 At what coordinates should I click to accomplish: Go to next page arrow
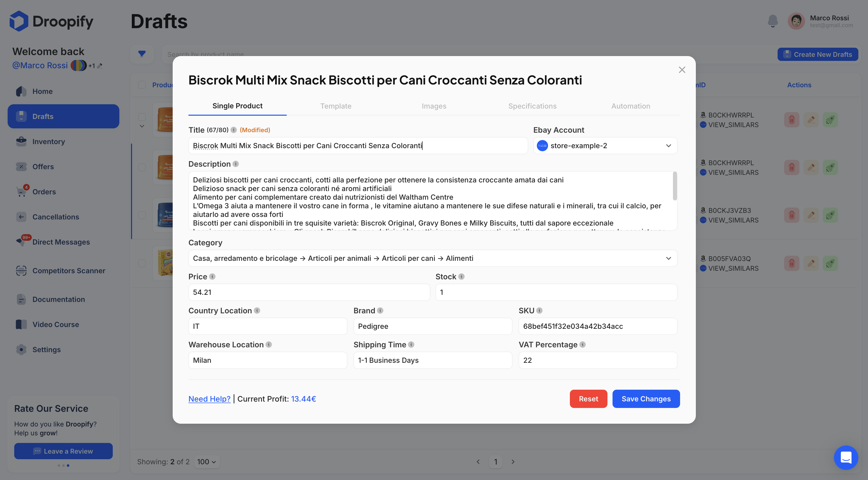click(513, 462)
